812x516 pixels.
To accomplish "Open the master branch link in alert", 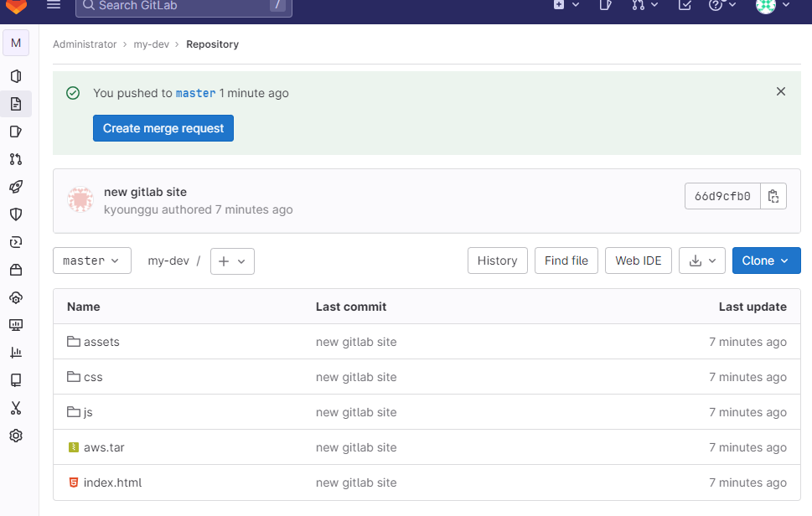I will [x=196, y=93].
